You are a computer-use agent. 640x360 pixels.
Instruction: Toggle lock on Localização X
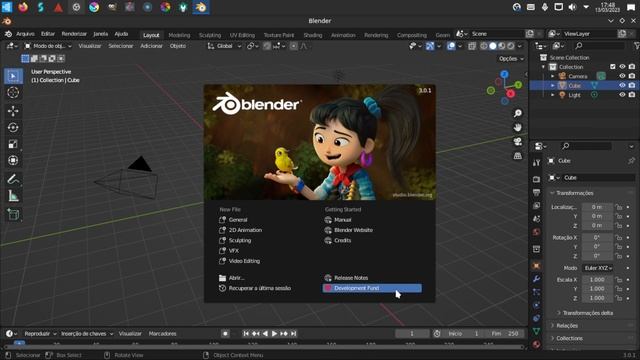[619, 207]
